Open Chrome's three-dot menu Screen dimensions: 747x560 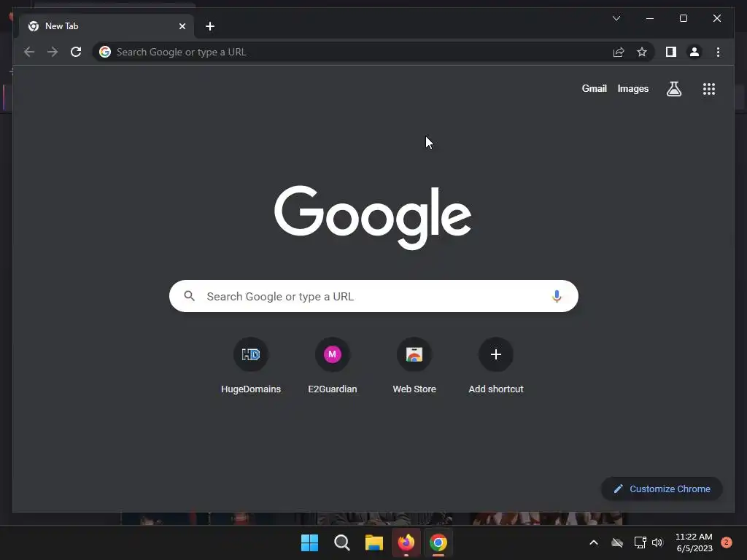click(718, 52)
